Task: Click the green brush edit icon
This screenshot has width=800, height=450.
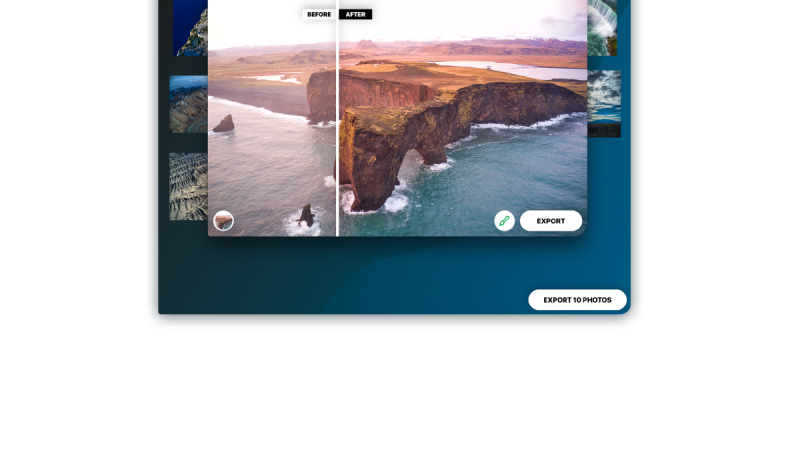Action: pos(504,221)
